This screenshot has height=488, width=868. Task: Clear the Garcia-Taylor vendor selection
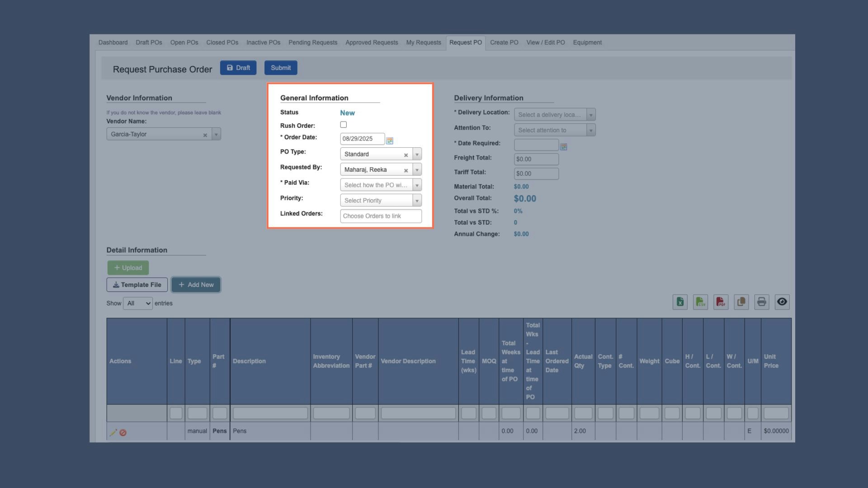[205, 135]
